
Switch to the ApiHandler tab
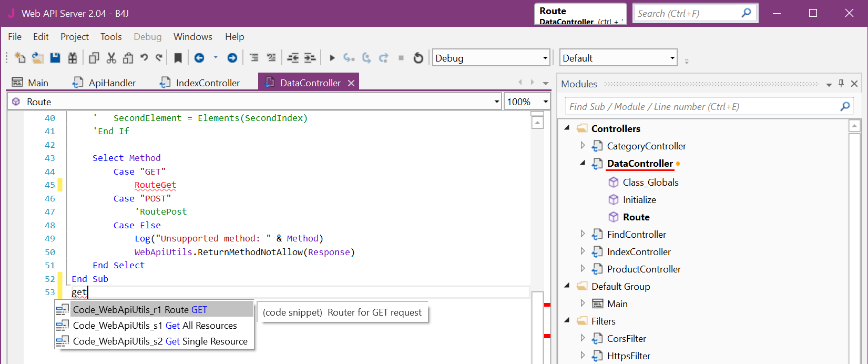[x=111, y=83]
